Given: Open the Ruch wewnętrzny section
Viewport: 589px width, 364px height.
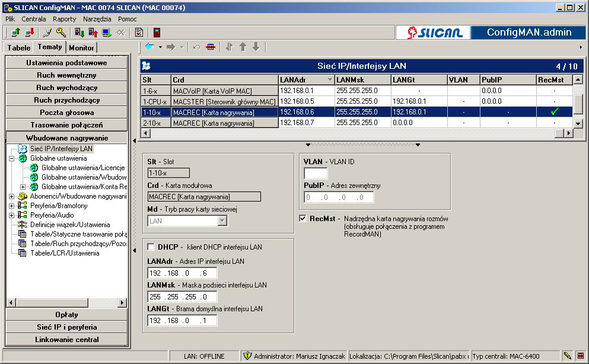Looking at the screenshot, I should [66, 75].
